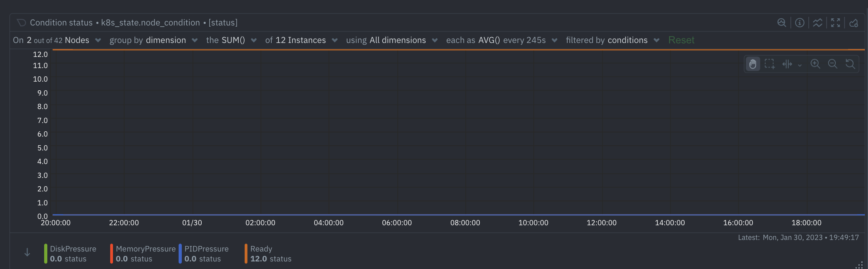The image size is (868, 269).
Task: Show chart information (i) icon
Action: pyautogui.click(x=800, y=23)
